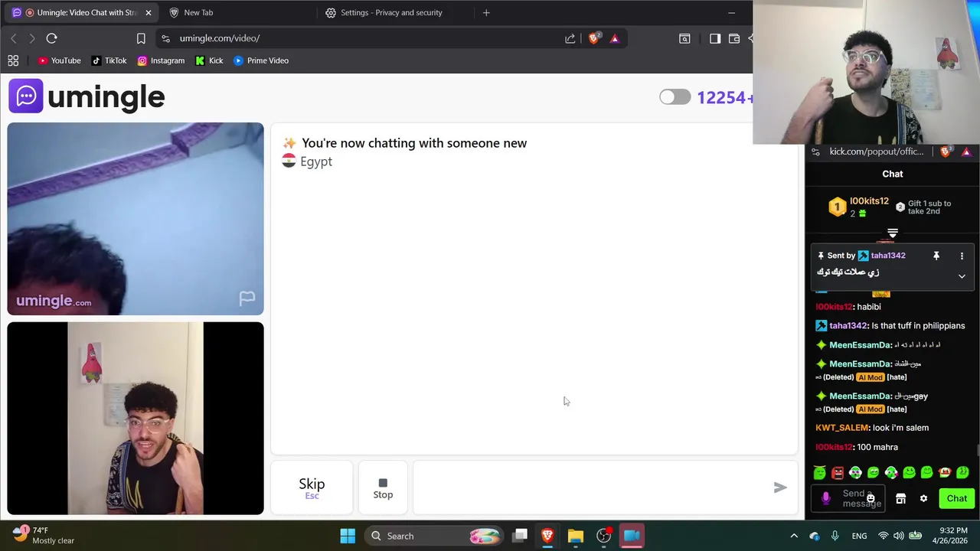The height and width of the screenshot is (551, 980).
Task: Click the stranger's webcam video
Action: (136, 219)
